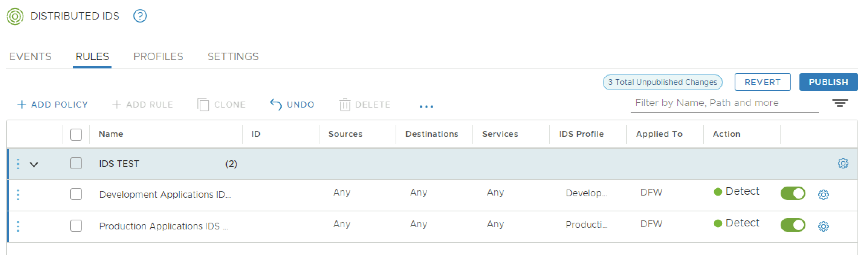Viewport: 868px width, 255px height.
Task: Disable the Development Applications IDS rule toggle
Action: [793, 193]
